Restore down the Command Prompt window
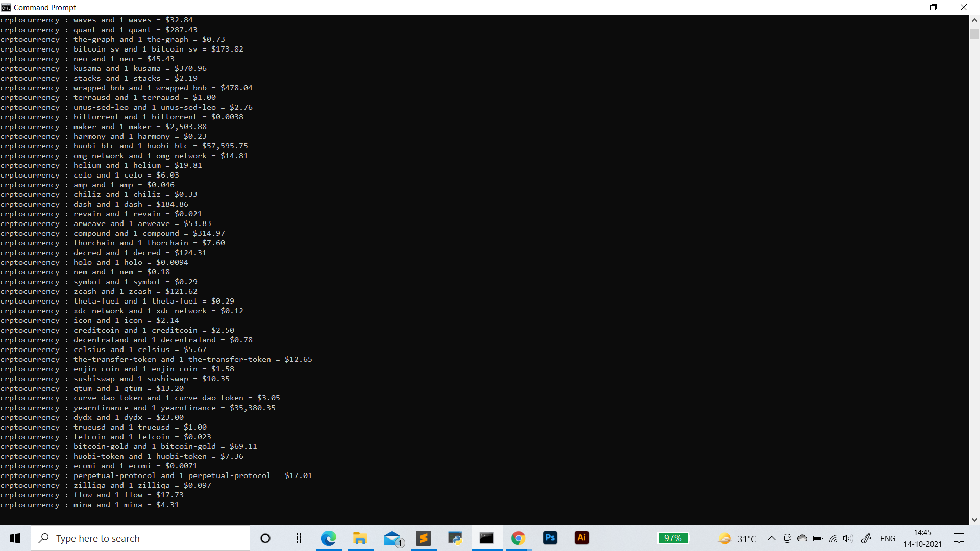The image size is (980, 551). point(934,7)
